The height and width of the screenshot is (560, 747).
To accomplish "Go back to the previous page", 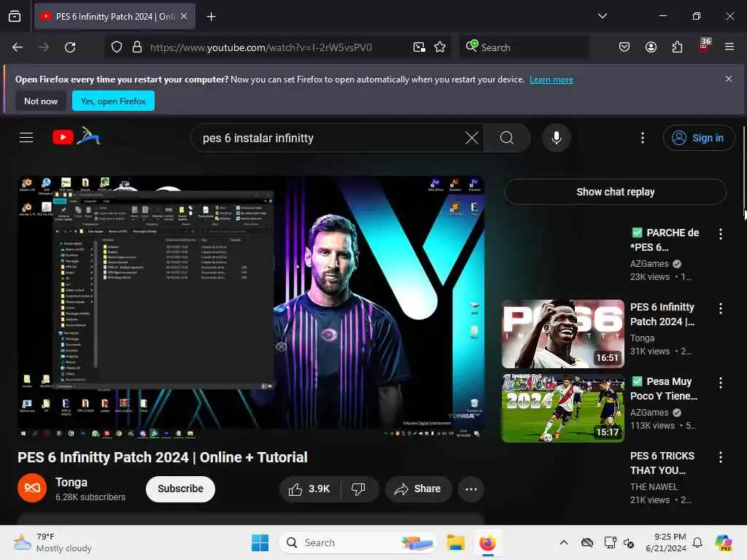I will click(x=18, y=47).
